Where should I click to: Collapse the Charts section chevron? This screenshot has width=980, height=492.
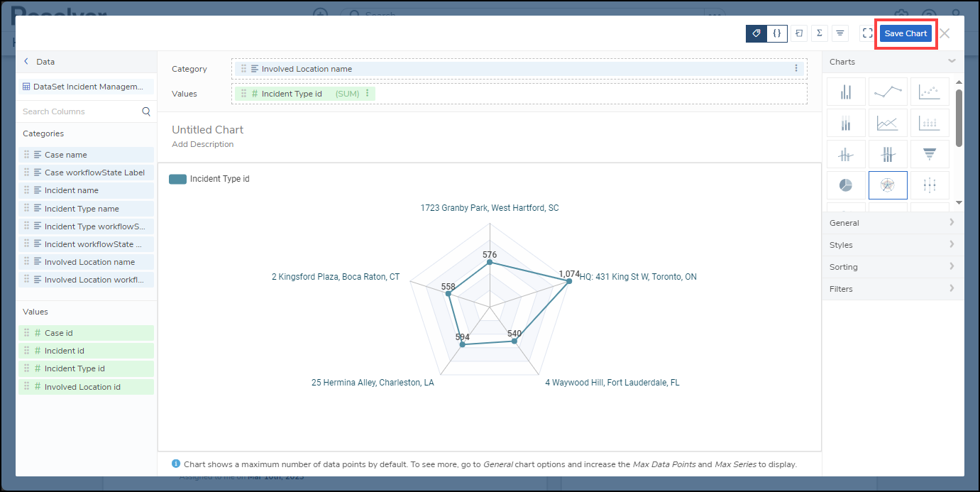click(x=952, y=61)
